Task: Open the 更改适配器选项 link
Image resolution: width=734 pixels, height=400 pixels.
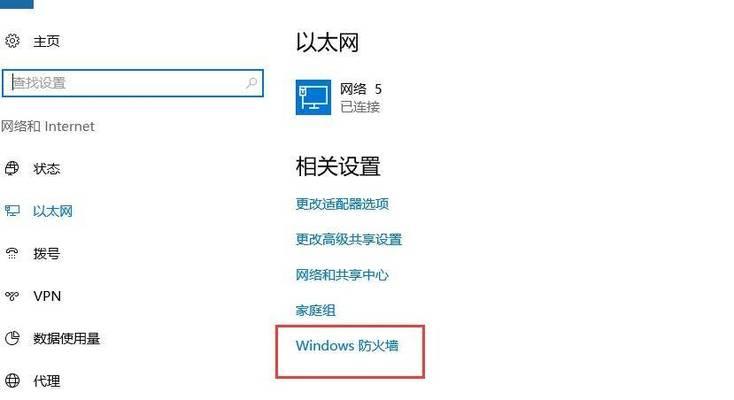Action: point(342,204)
